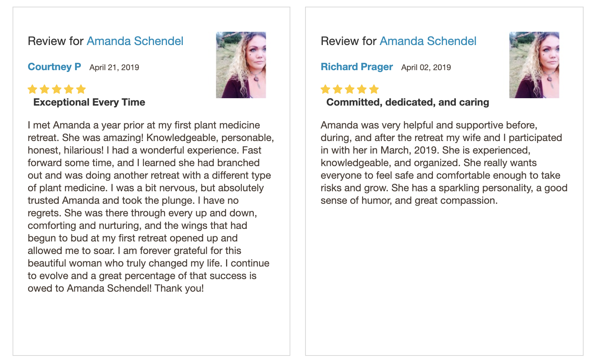This screenshot has width=591, height=364.
Task: Click fifth star in Richard Prager's rating
Action: [374, 89]
